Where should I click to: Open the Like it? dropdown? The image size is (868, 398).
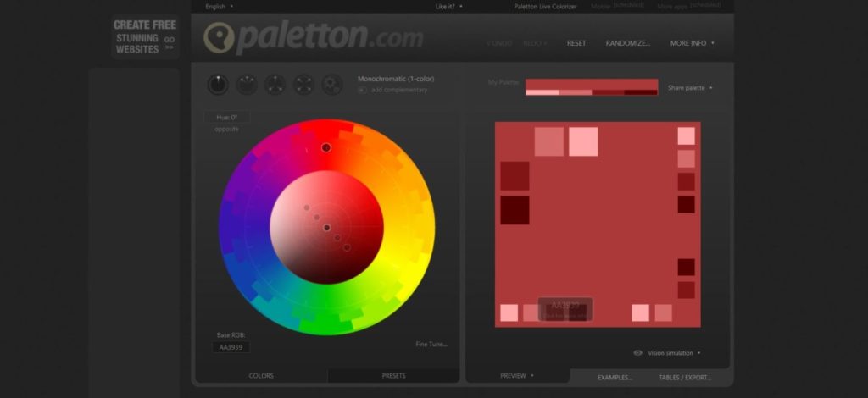coord(449,7)
